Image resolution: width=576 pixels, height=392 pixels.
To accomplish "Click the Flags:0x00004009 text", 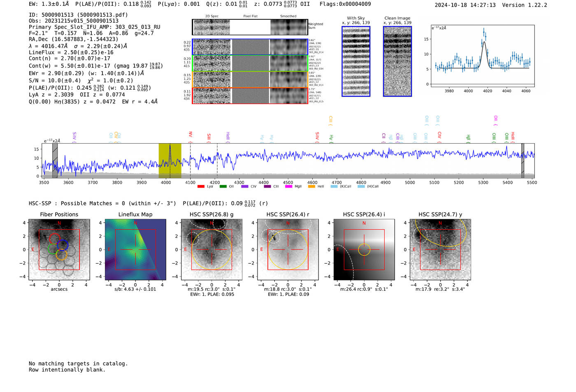I will click(x=345, y=4).
